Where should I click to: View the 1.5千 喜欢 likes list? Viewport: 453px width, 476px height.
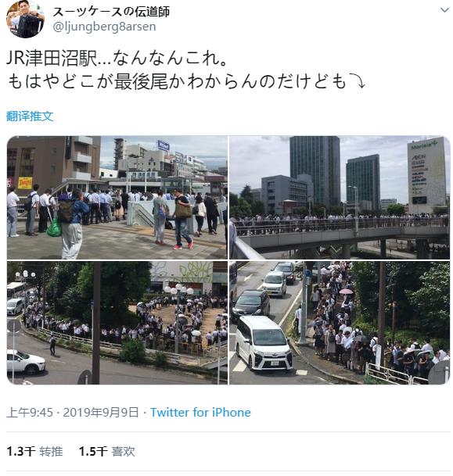pos(107,452)
